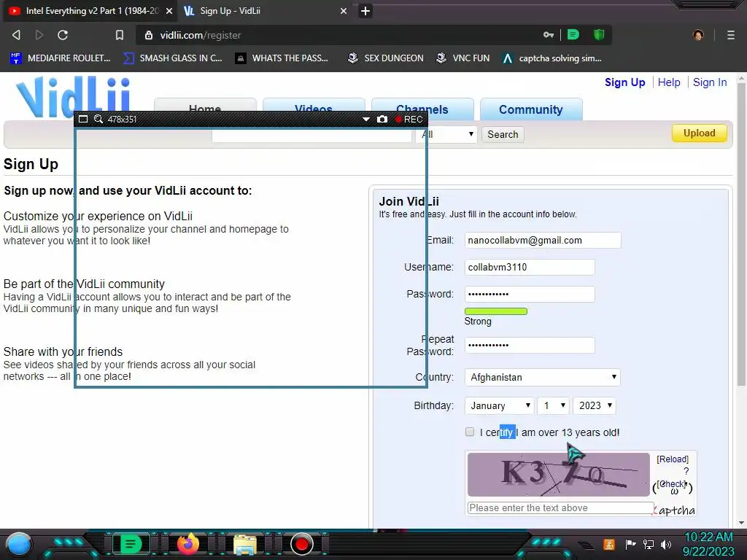
Task: Open the Help link
Action: pos(669,82)
